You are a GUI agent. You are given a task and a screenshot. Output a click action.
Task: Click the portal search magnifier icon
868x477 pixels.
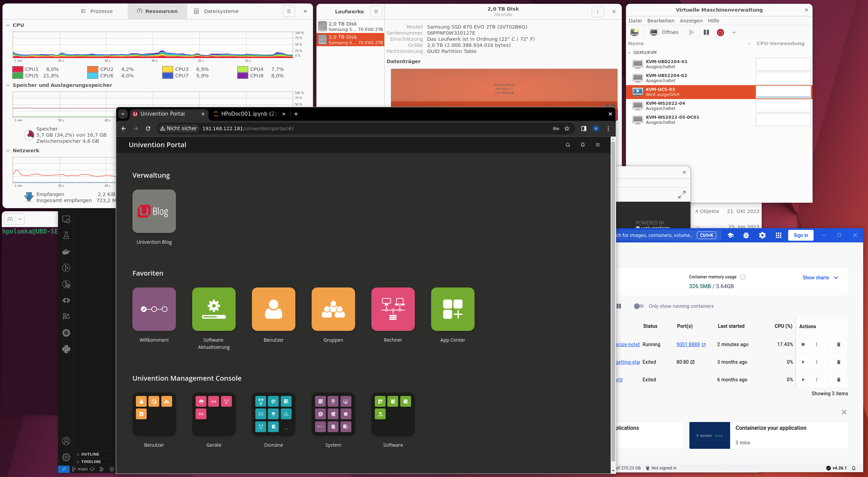point(567,145)
